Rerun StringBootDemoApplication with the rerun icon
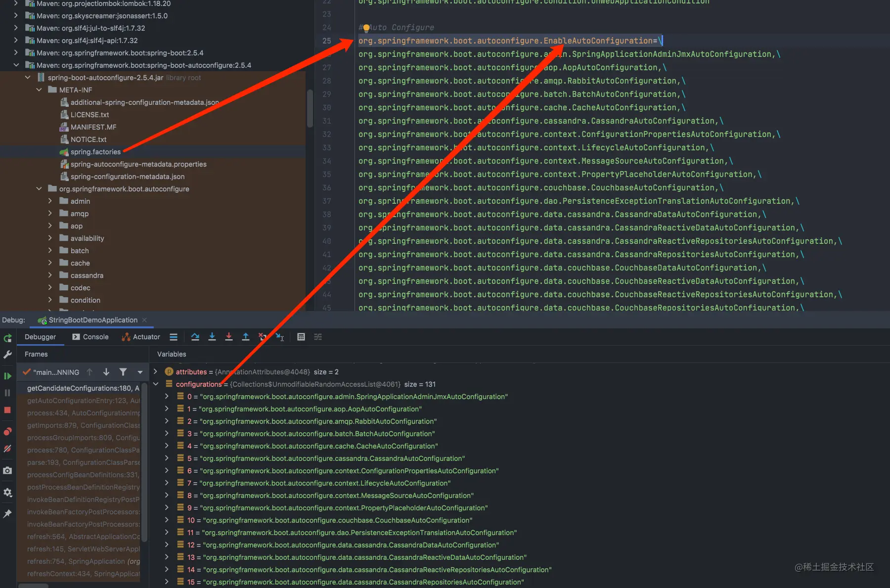890x588 pixels. click(x=7, y=338)
